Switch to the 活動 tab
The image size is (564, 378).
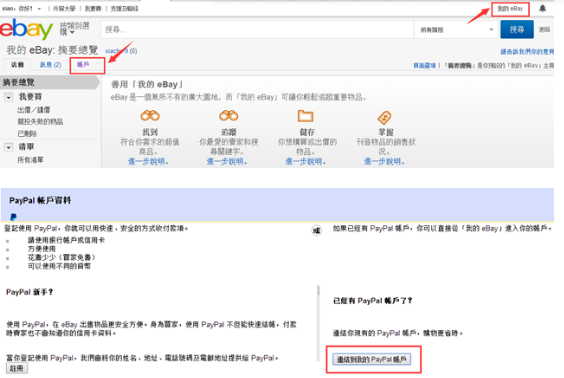pos(17,65)
